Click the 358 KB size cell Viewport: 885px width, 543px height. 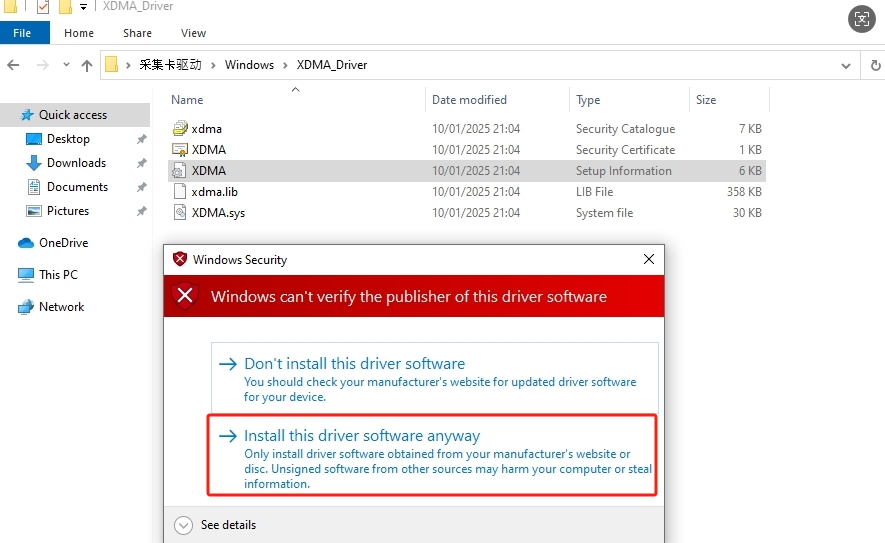[x=744, y=192]
